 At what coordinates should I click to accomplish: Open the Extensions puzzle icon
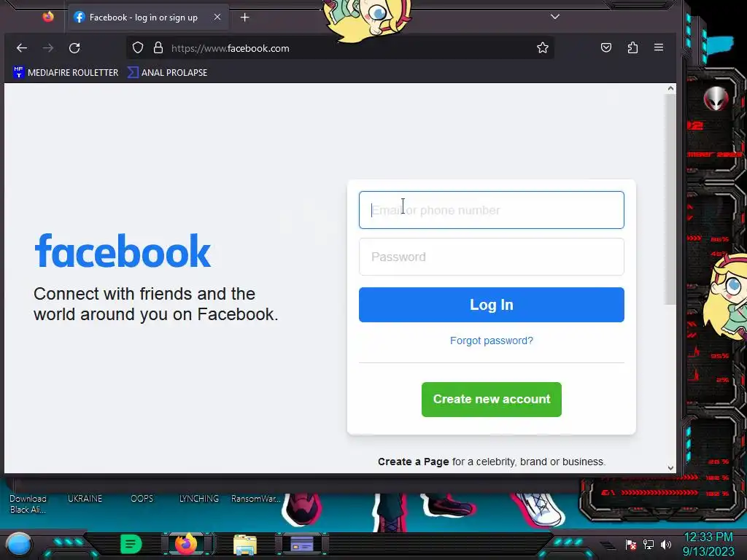point(632,47)
